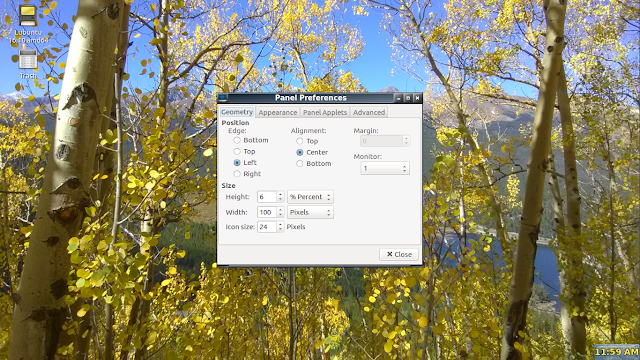
Task: Minimize the Panel Preferences window
Action: (x=399, y=98)
